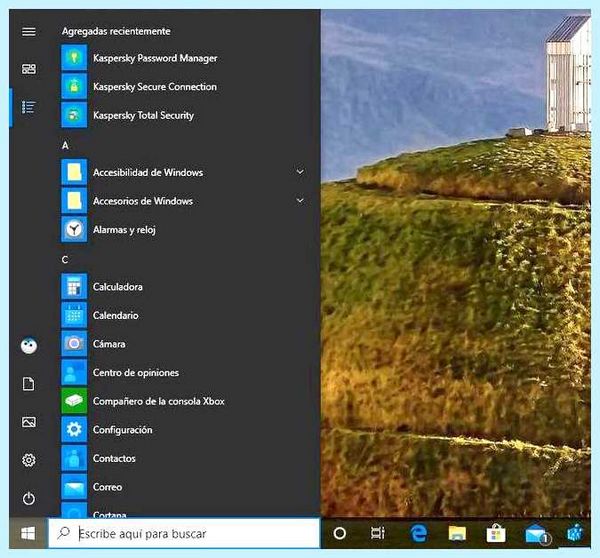
Task: Click the Centro de opiniones icon
Action: click(74, 372)
